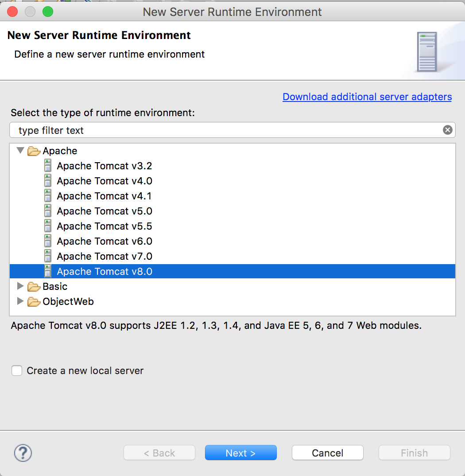The width and height of the screenshot is (465, 476).
Task: Click the server icon next to Apache Tomcat v4.1
Action: 48,196
